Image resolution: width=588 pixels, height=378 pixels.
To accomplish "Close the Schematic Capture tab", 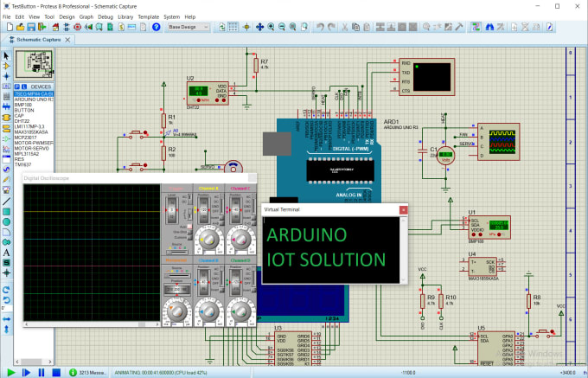I will tap(67, 40).
